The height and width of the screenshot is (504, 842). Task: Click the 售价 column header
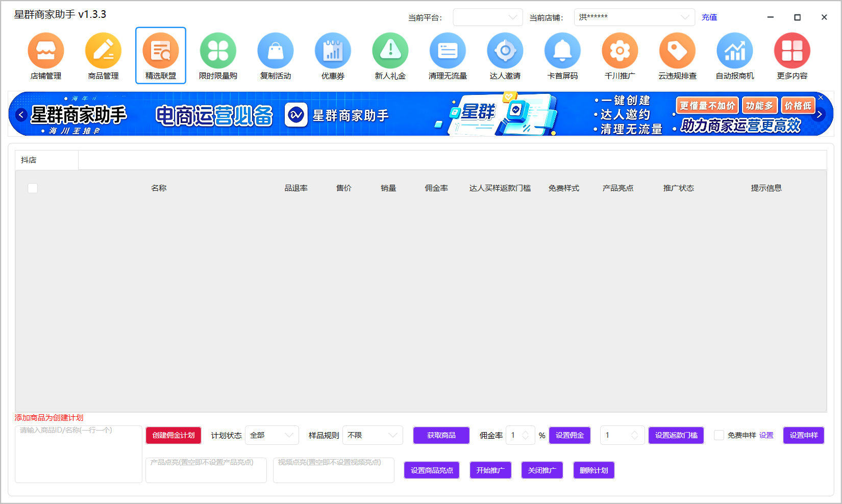click(344, 188)
